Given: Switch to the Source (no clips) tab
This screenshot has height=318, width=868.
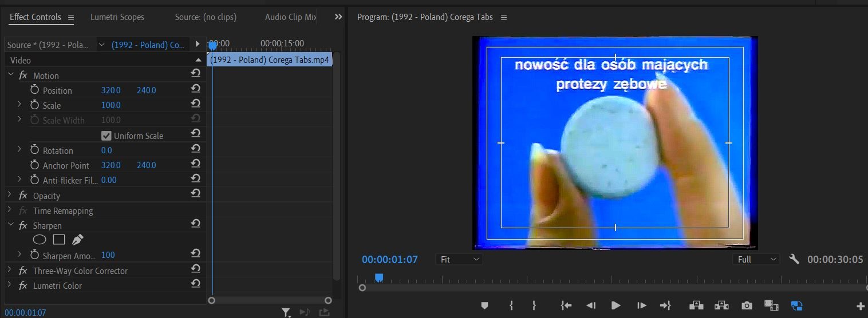Looking at the screenshot, I should pos(206,17).
